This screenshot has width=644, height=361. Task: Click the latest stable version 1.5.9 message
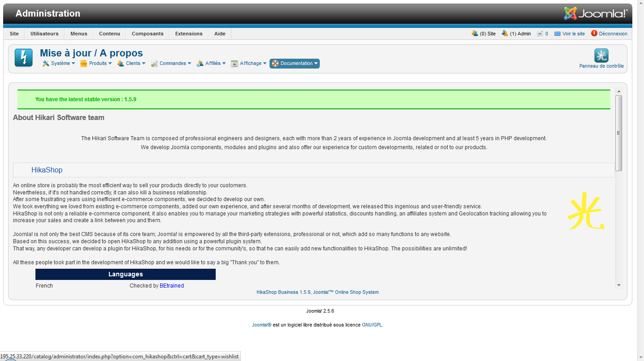click(86, 99)
